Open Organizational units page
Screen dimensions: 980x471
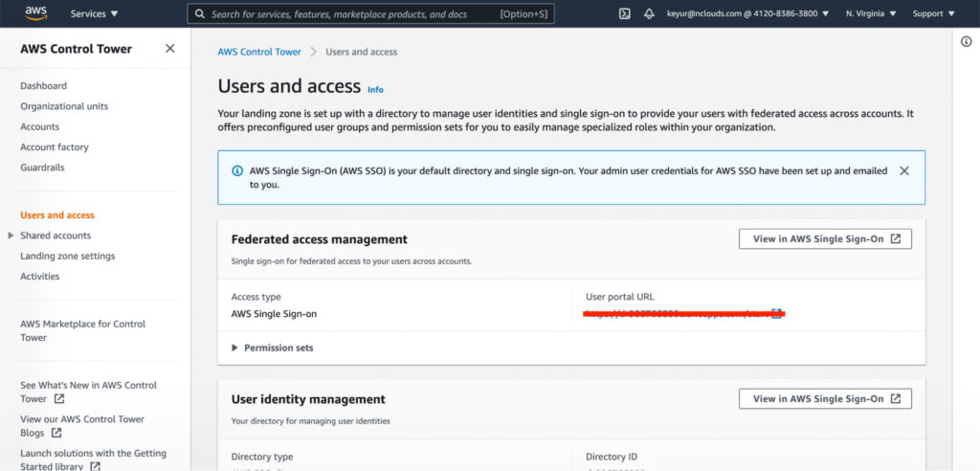(64, 106)
